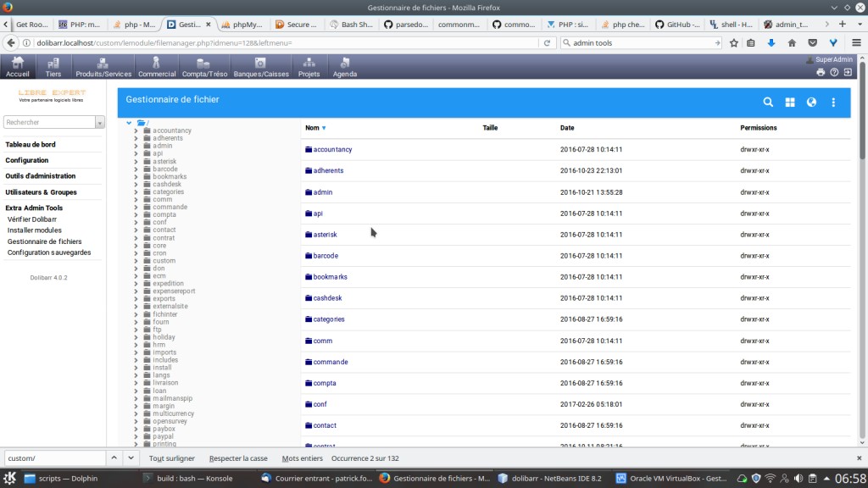This screenshot has width=868, height=488.
Task: Go to previous find occurrence arrow
Action: click(114, 458)
